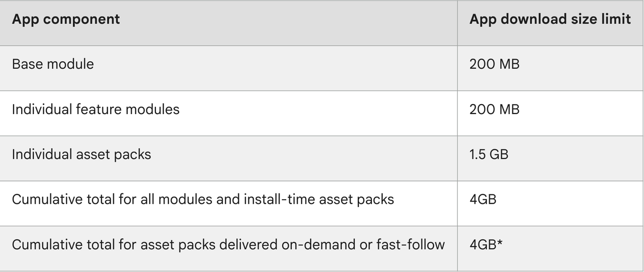This screenshot has width=644, height=272.
Task: Click the 1.5 GB size limit value
Action: click(489, 154)
